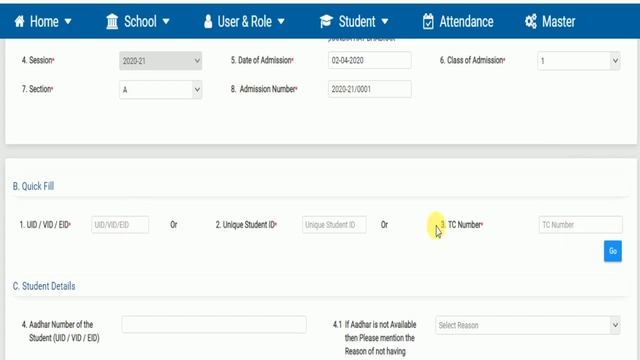Open the Select Reason dropdown
Screen dimensions: 640x360
528,325
